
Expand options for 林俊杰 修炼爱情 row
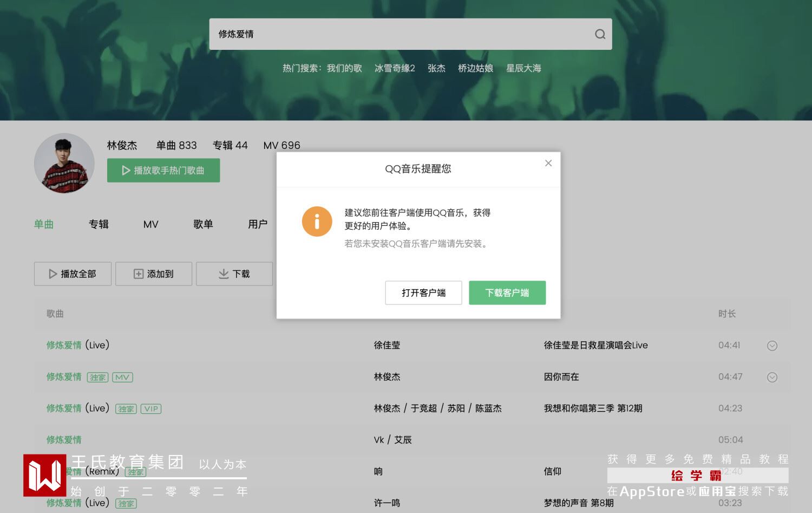[x=772, y=377]
